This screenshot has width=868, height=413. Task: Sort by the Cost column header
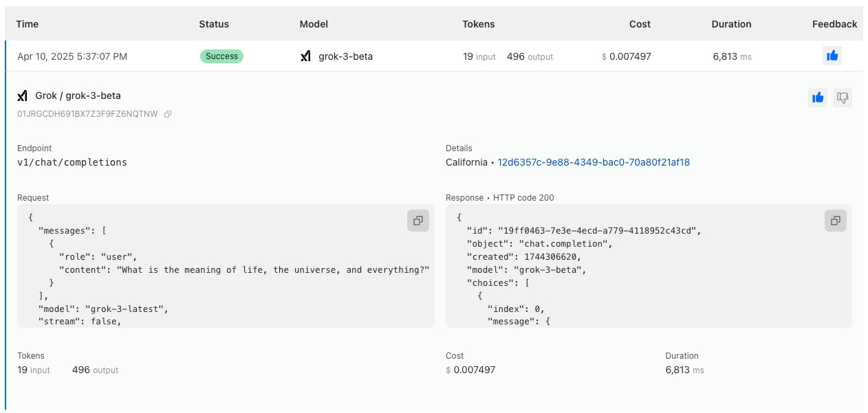(640, 24)
